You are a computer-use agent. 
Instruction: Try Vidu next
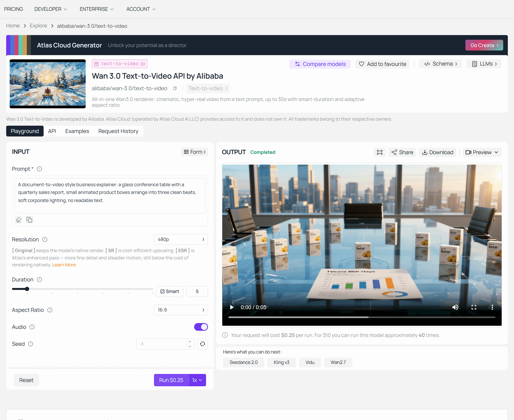click(310, 362)
